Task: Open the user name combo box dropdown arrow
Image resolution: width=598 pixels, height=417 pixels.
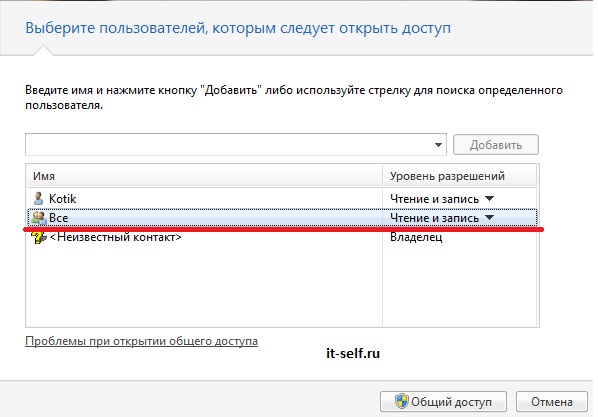Action: [438, 145]
